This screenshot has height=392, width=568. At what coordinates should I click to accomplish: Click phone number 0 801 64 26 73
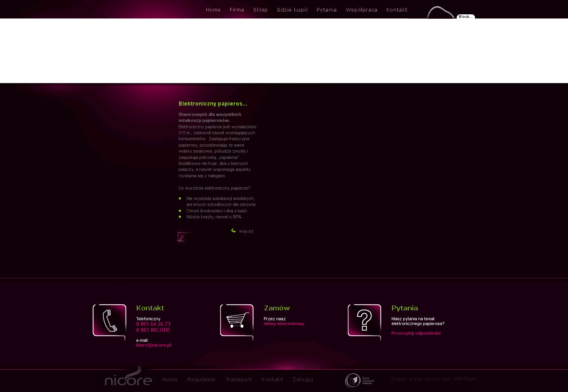tap(153, 324)
